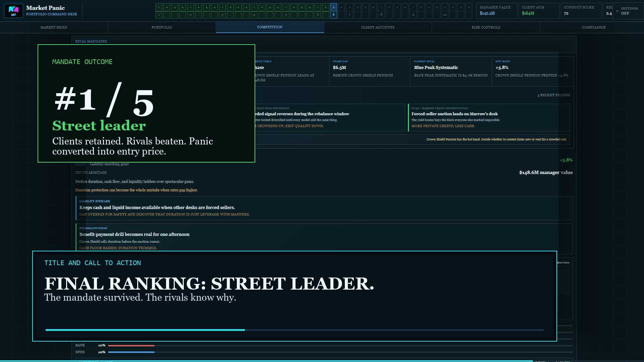Open the Forced-seller auction filing card
The width and height of the screenshot is (644, 362).
pos(489,117)
